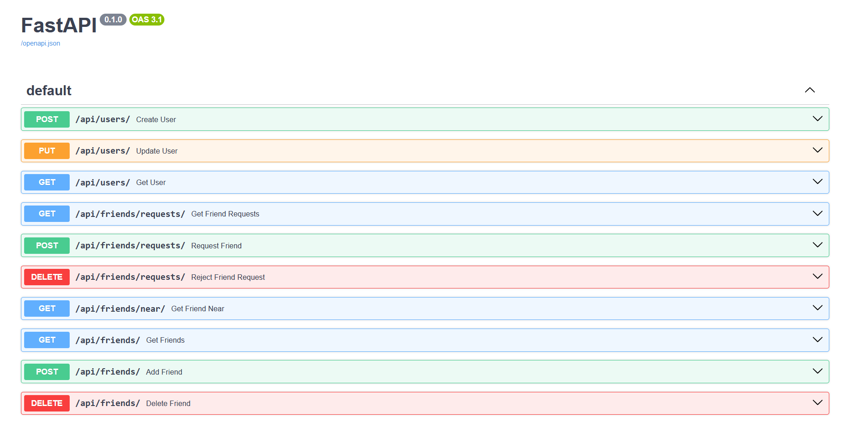Expand the Create User endpoint chevron
The height and width of the screenshot is (432, 868).
(x=817, y=119)
